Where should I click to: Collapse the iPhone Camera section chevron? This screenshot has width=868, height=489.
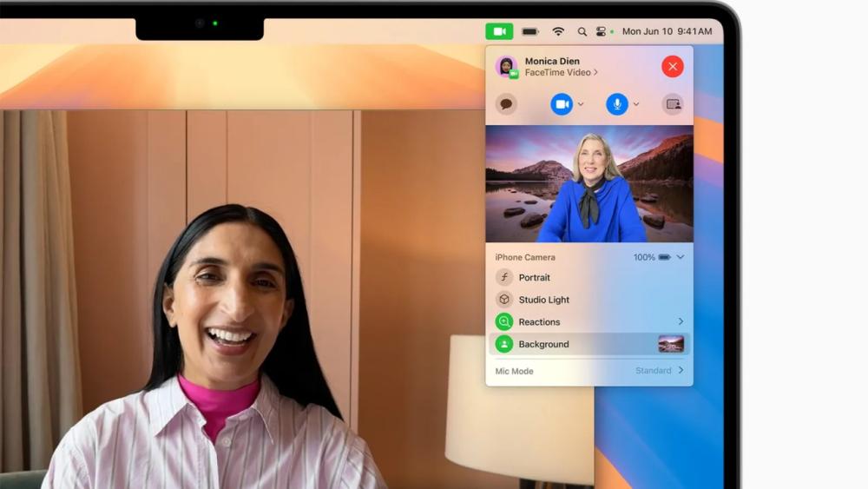coord(681,257)
